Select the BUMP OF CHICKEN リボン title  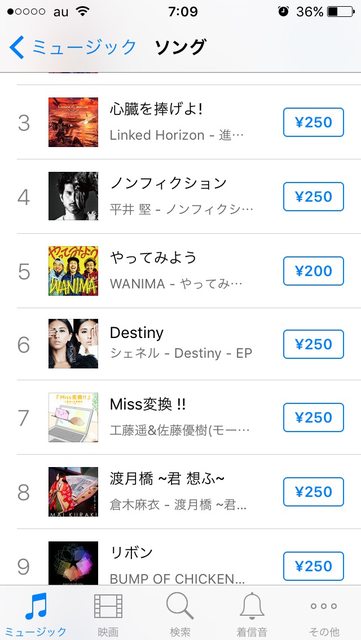[131, 553]
